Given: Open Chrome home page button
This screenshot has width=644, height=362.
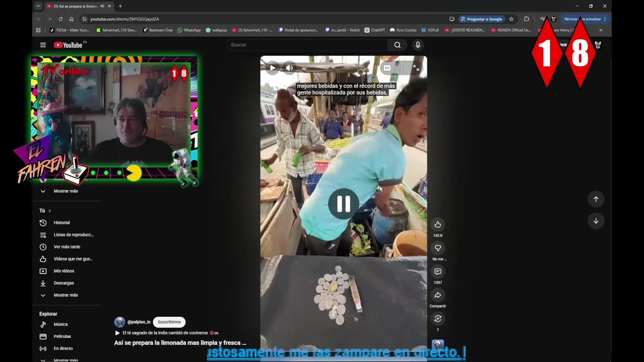Looking at the screenshot, I should 71,19.
